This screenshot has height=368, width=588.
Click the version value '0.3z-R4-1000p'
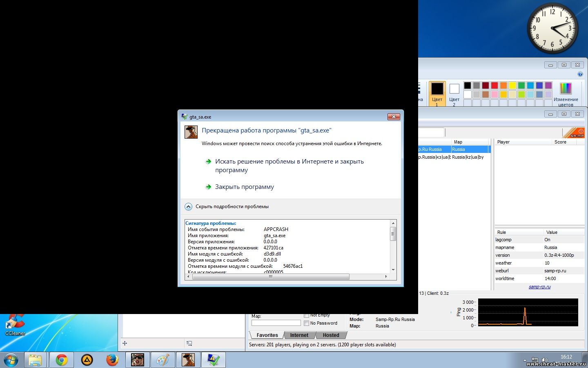tap(559, 256)
